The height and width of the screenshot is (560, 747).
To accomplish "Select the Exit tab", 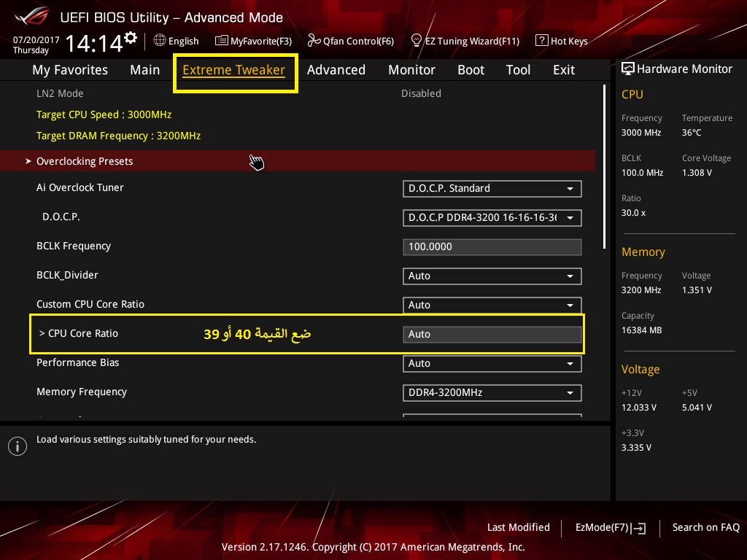I will point(564,70).
